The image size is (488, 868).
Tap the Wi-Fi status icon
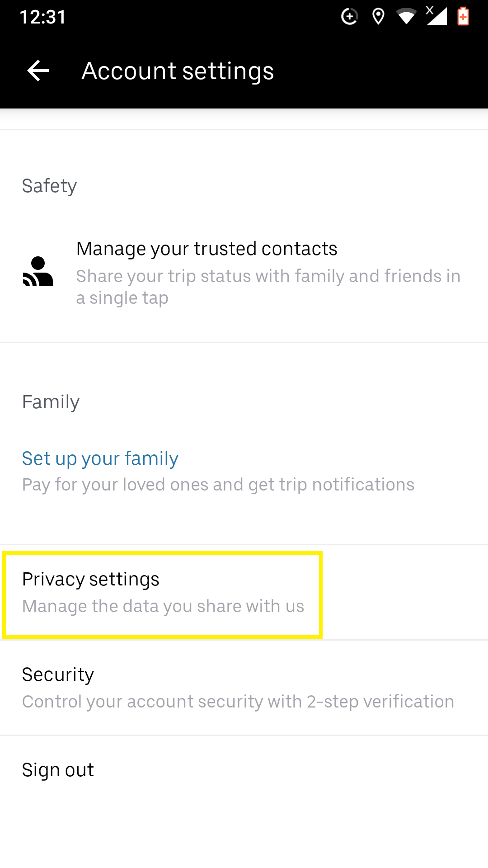406,17
